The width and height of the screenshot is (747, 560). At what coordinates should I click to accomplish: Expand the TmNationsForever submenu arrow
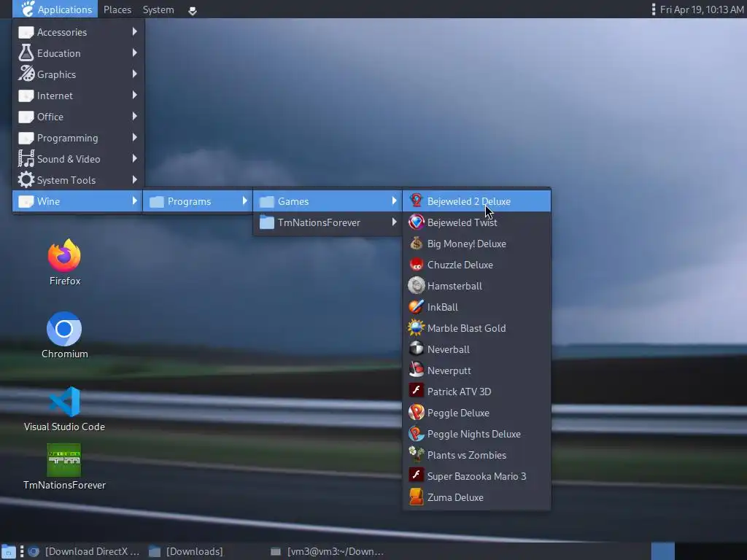pyautogui.click(x=395, y=222)
